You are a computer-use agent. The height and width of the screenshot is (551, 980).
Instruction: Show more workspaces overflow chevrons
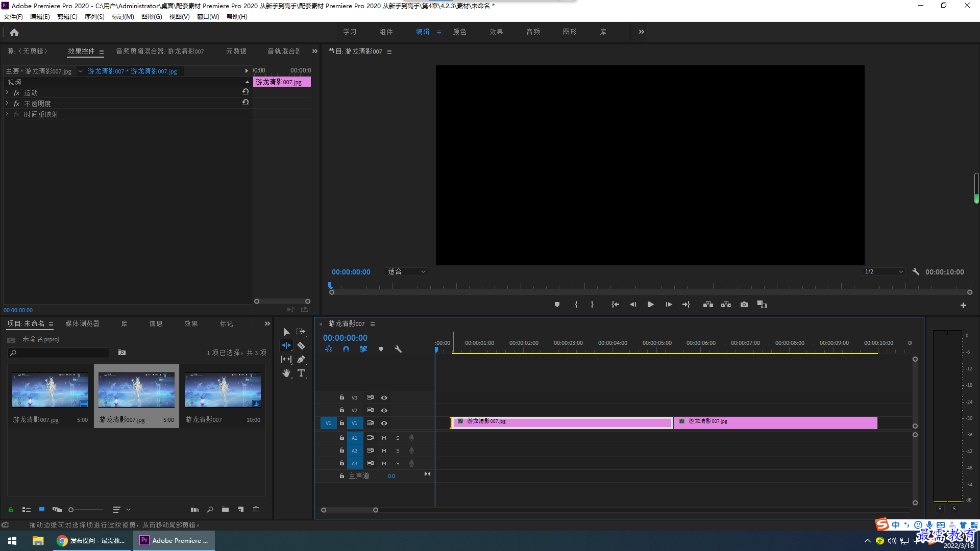(642, 32)
